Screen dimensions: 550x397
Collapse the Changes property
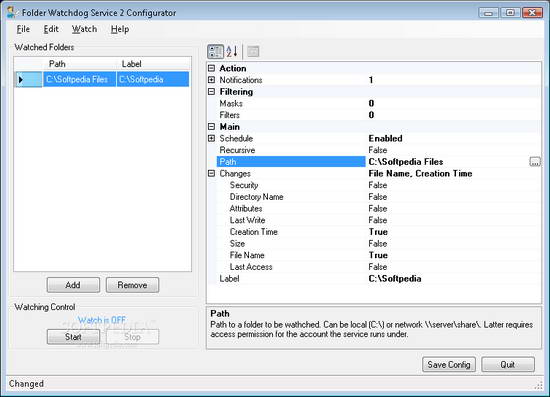[211, 173]
